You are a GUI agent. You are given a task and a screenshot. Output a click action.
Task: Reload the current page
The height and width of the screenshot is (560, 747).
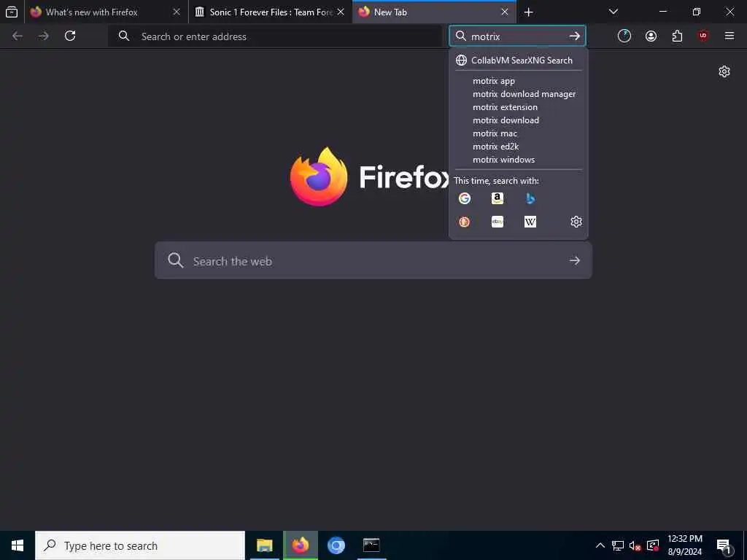pyautogui.click(x=70, y=36)
